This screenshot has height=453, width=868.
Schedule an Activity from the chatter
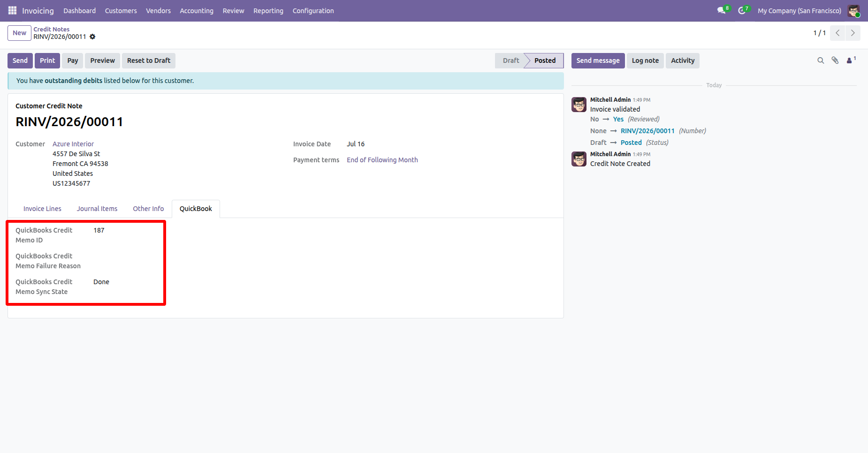(x=683, y=60)
